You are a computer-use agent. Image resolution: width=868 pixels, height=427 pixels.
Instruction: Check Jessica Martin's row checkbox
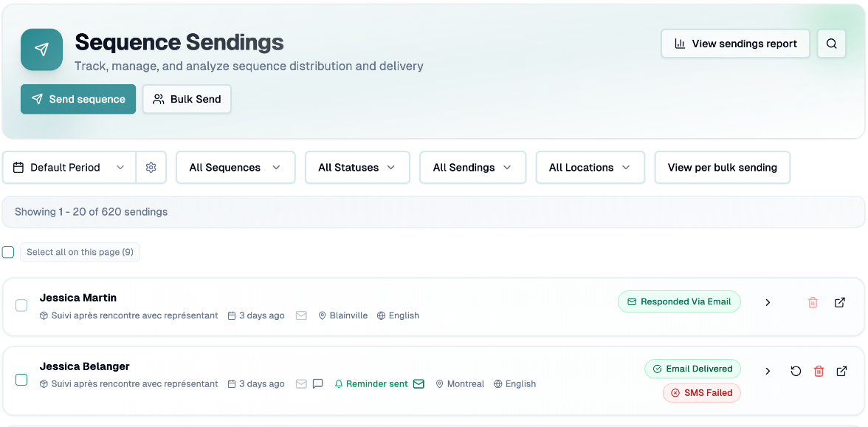(x=21, y=305)
